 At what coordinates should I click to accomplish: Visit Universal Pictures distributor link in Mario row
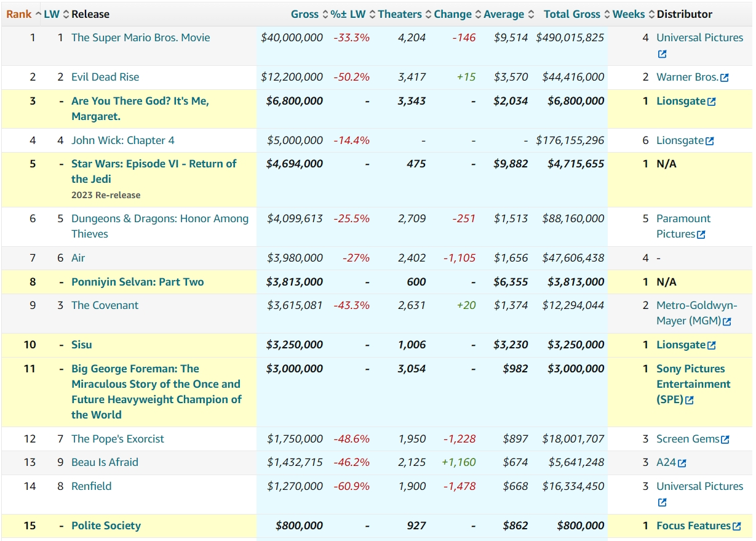pos(699,38)
